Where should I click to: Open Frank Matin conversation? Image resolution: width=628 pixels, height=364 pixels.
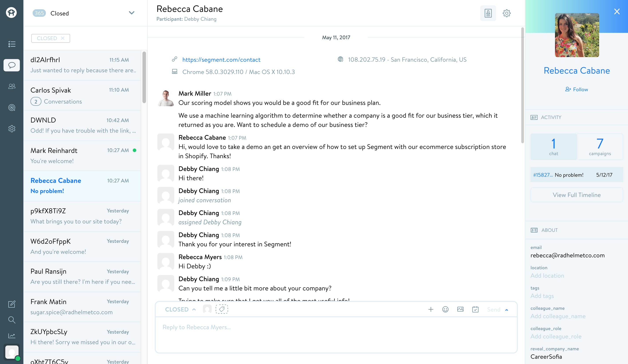pos(82,307)
